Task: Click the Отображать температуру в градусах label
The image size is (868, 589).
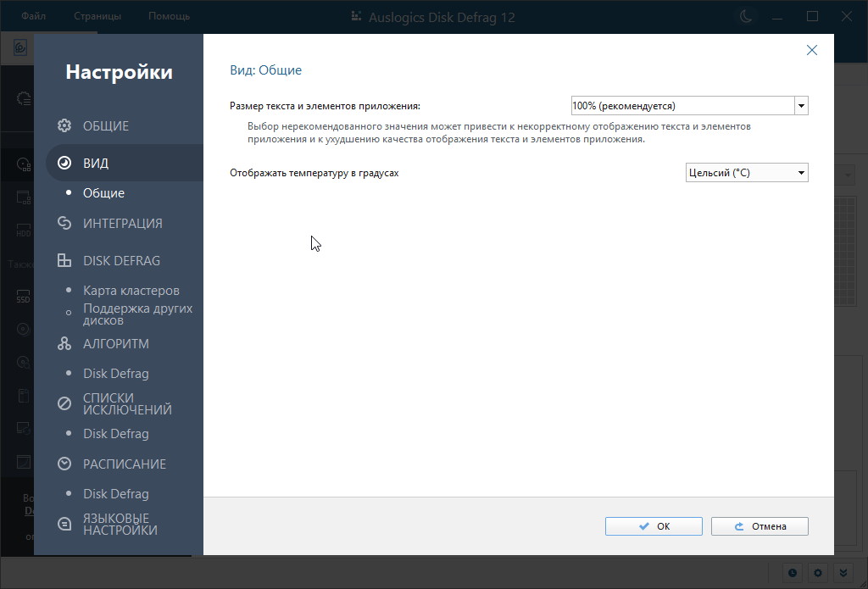Action: [x=314, y=173]
